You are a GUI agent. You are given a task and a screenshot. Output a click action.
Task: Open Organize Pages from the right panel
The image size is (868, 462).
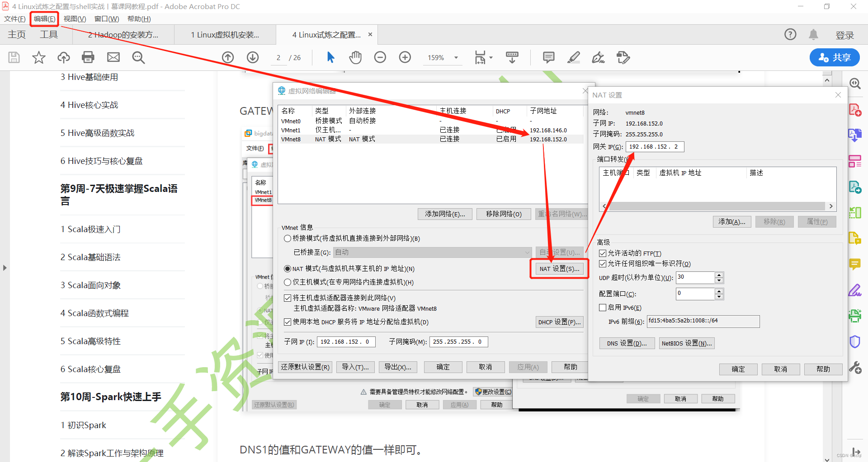pyautogui.click(x=855, y=161)
